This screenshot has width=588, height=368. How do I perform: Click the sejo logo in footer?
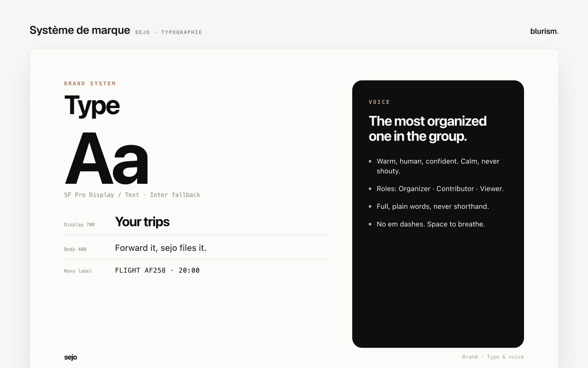[70, 357]
